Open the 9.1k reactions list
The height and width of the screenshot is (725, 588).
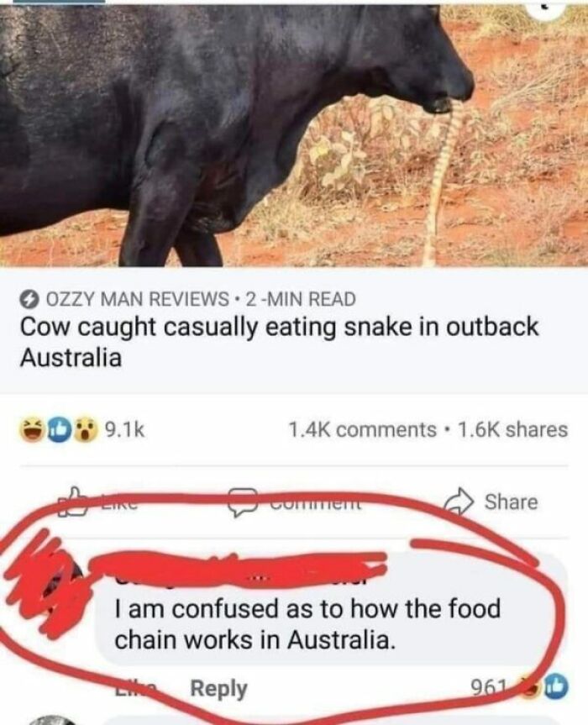point(124,430)
